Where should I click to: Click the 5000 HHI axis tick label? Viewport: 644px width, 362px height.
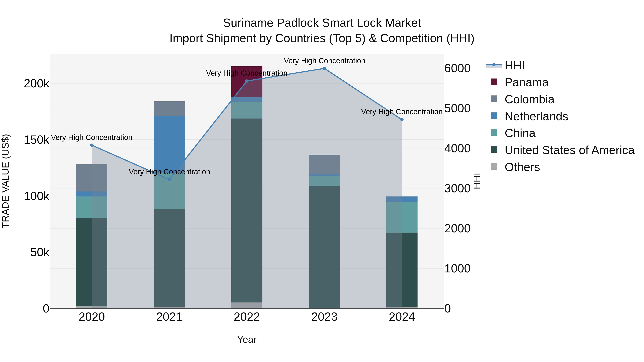tap(457, 109)
